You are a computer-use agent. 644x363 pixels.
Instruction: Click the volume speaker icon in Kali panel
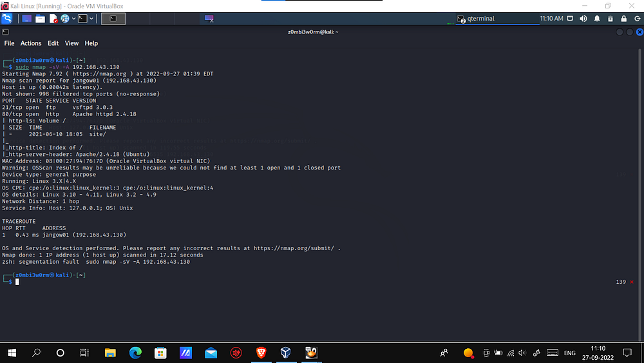coord(583,19)
